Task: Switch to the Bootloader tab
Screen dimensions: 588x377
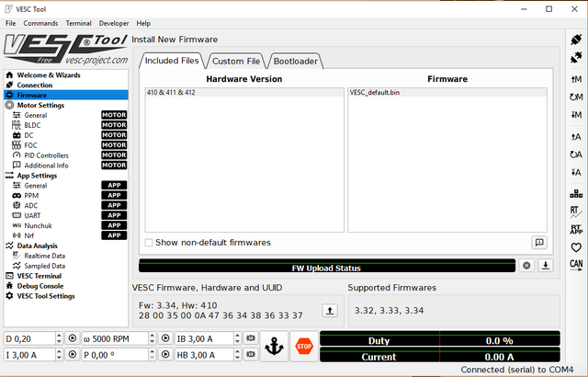Action: (x=296, y=61)
